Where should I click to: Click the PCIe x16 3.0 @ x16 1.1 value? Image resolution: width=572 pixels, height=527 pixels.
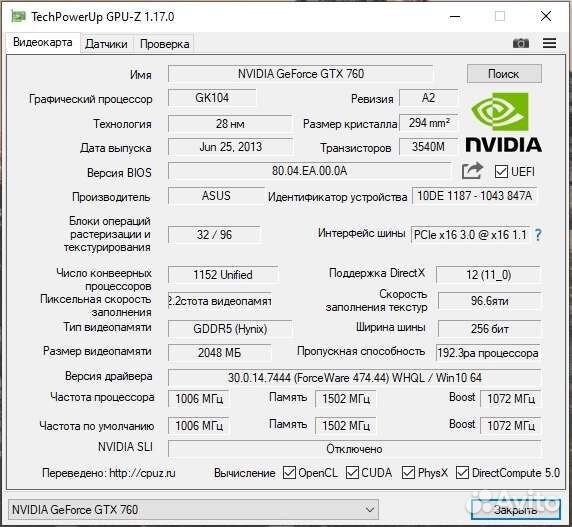[x=470, y=235]
